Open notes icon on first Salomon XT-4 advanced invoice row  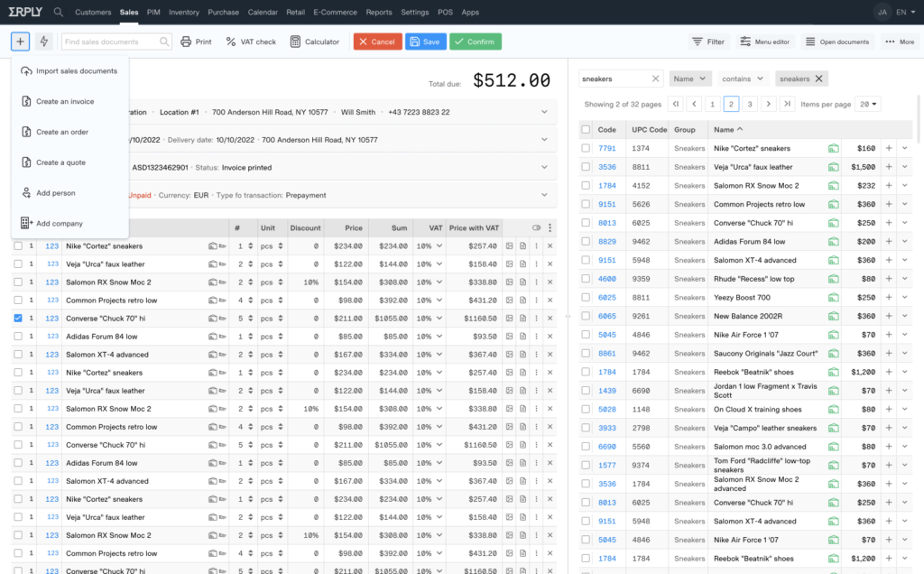522,354
